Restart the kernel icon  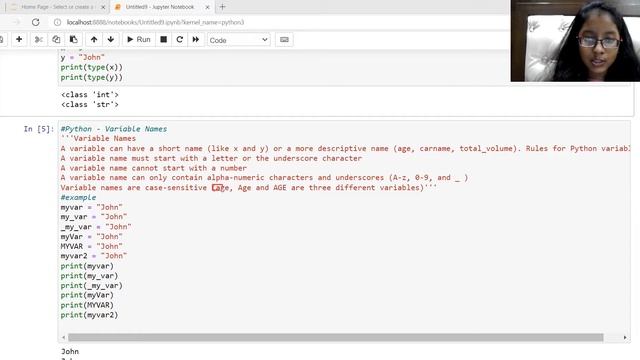(x=180, y=40)
